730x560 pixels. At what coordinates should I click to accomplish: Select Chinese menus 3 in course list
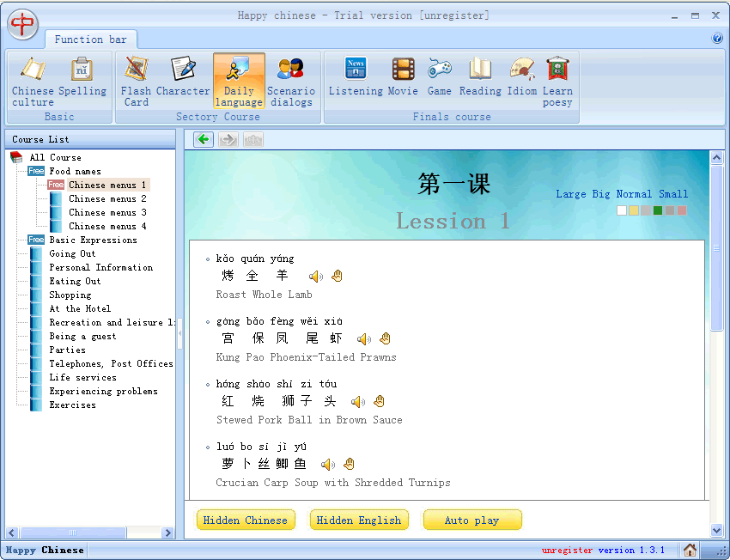coord(106,212)
